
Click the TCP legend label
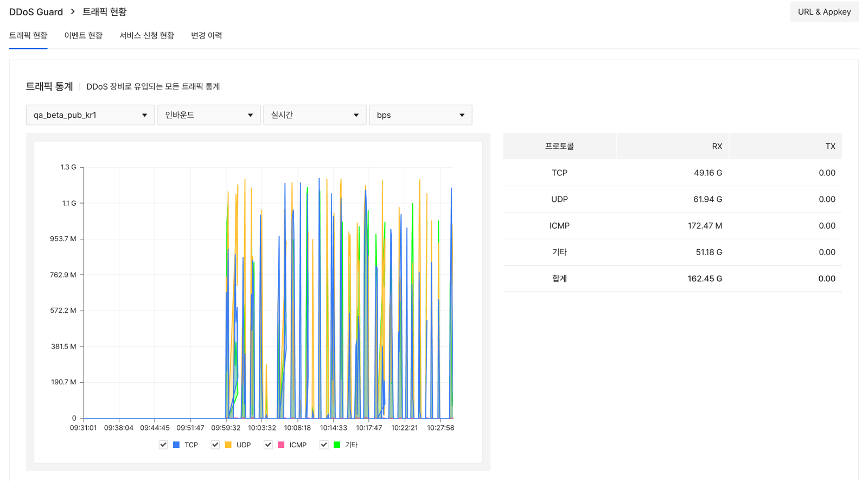191,445
